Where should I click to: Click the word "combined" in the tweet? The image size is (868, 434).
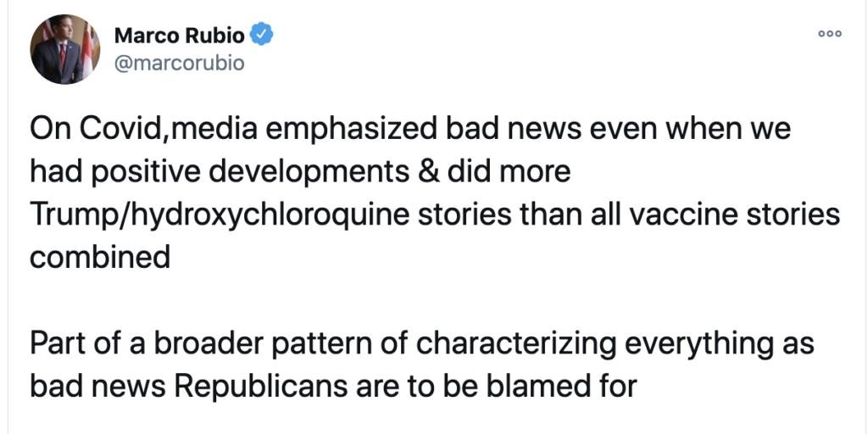point(100,256)
